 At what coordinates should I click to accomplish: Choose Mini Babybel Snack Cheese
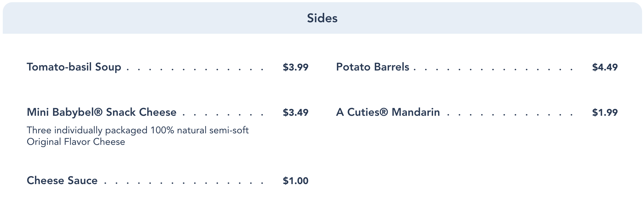(101, 112)
